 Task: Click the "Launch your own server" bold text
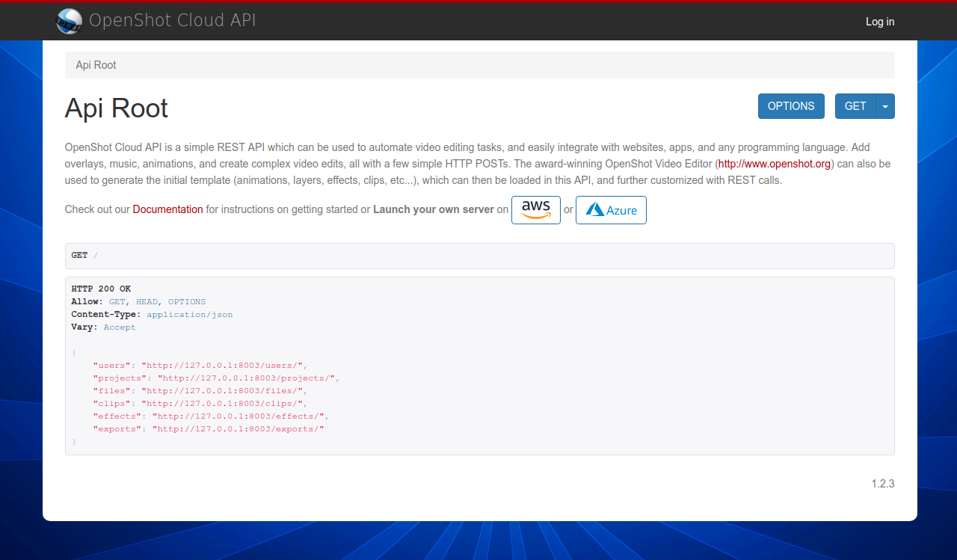click(x=434, y=209)
